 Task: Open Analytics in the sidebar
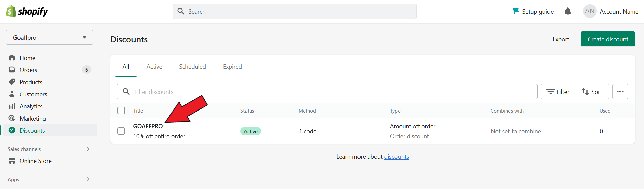(31, 106)
